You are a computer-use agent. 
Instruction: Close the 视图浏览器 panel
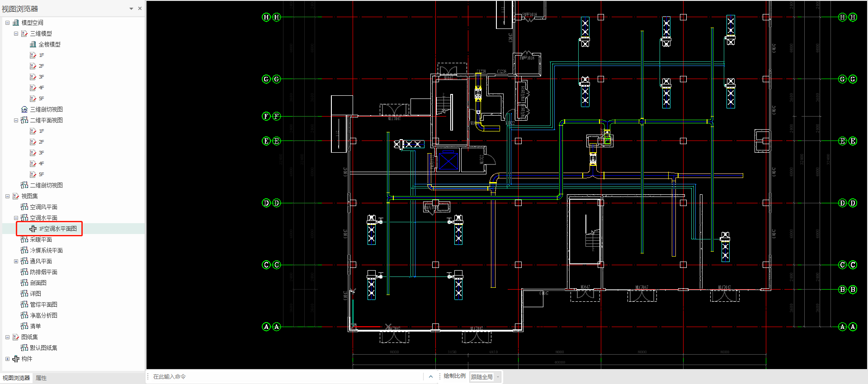click(140, 9)
